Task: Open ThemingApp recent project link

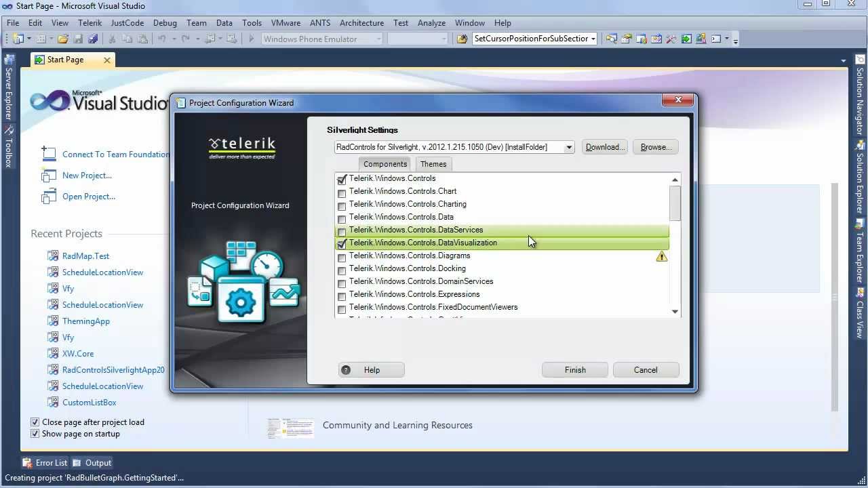Action: [x=86, y=321]
